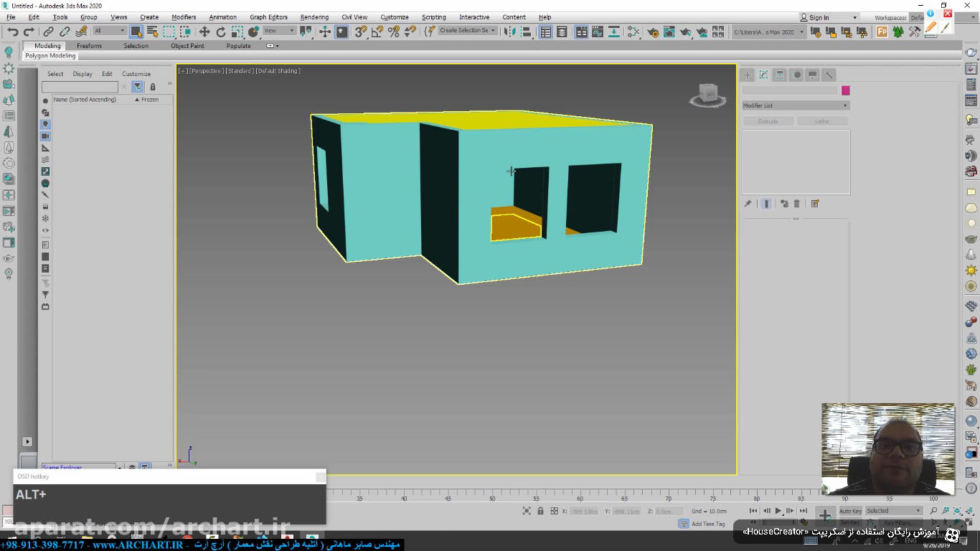Open the Graph Editors menu
This screenshot has height=551, width=980.
(x=268, y=17)
